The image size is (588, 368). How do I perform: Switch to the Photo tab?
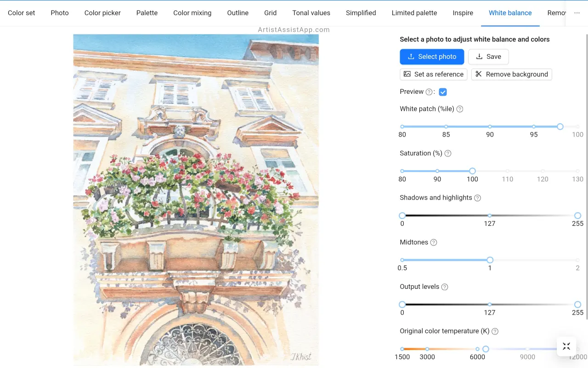pos(60,13)
